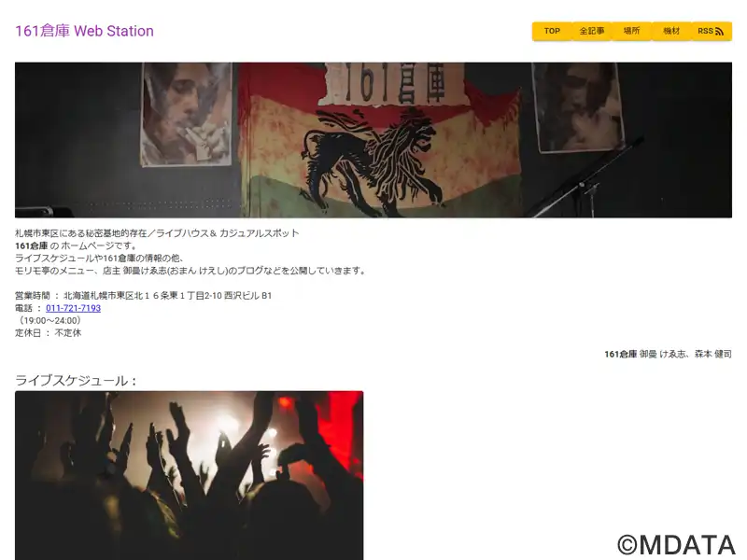
Task: Go to the TOP menu button
Action: 552,31
